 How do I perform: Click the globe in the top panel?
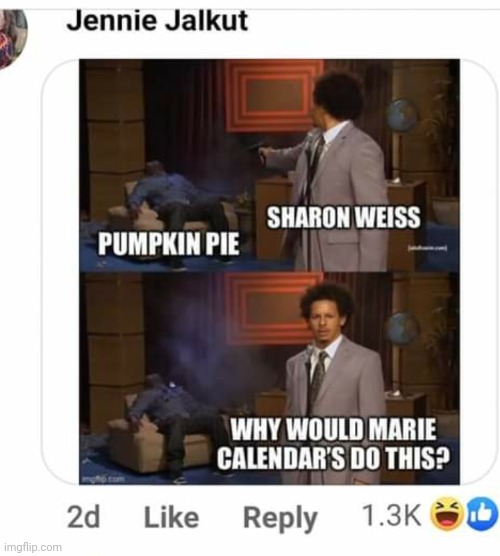click(x=401, y=115)
